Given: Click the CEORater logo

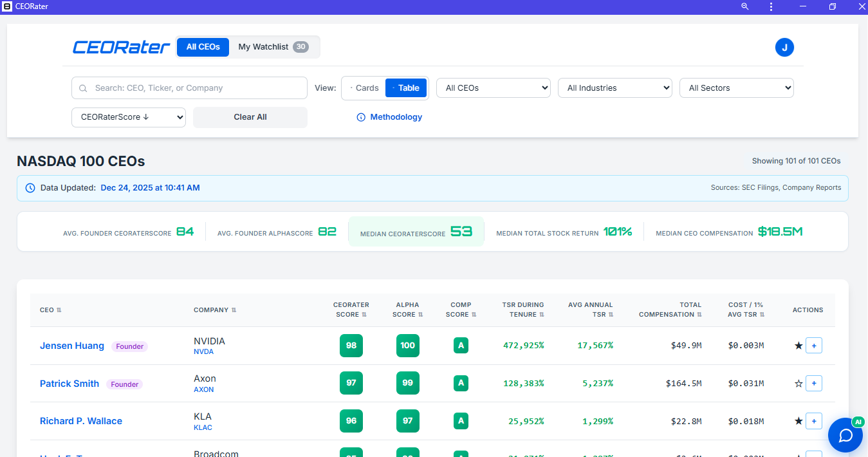Looking at the screenshot, I should pos(121,47).
